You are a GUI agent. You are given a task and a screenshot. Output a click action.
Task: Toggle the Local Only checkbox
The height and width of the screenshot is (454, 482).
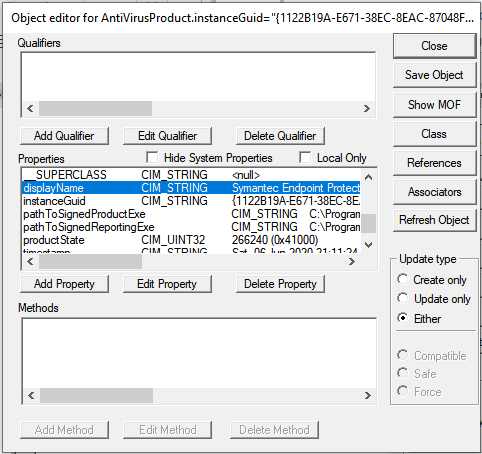coord(305,157)
